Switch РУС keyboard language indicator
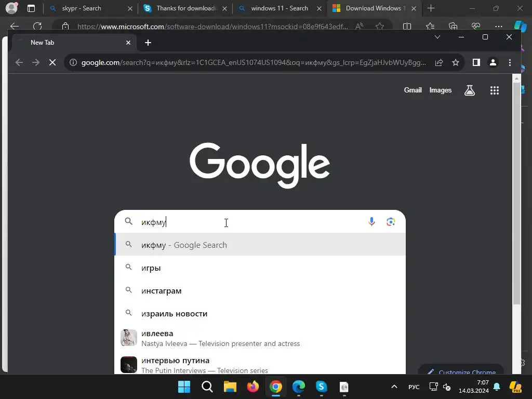This screenshot has width=532, height=399. click(414, 387)
